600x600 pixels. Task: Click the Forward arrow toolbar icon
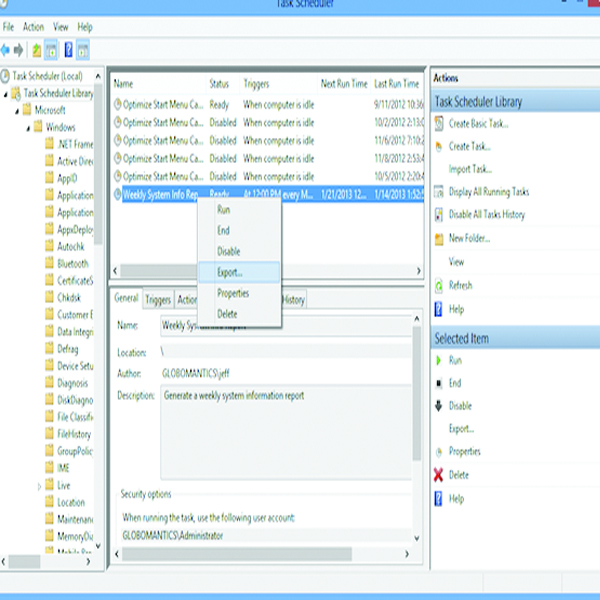click(18, 50)
